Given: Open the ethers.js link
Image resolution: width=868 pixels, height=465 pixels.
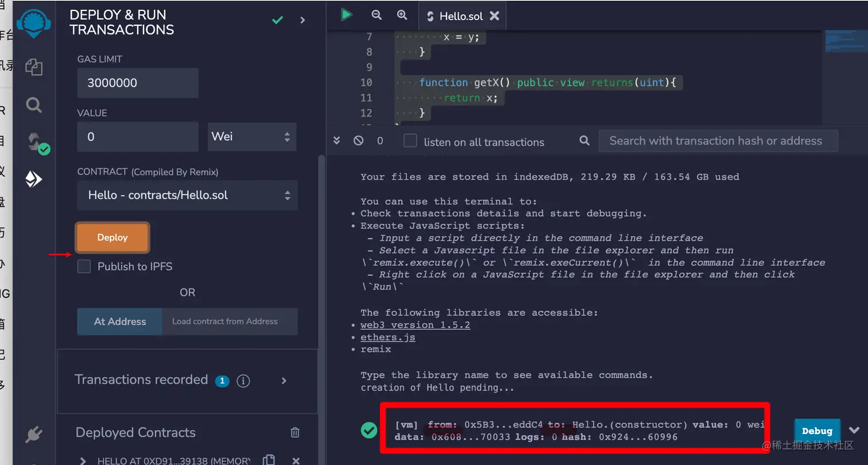Looking at the screenshot, I should (x=387, y=338).
